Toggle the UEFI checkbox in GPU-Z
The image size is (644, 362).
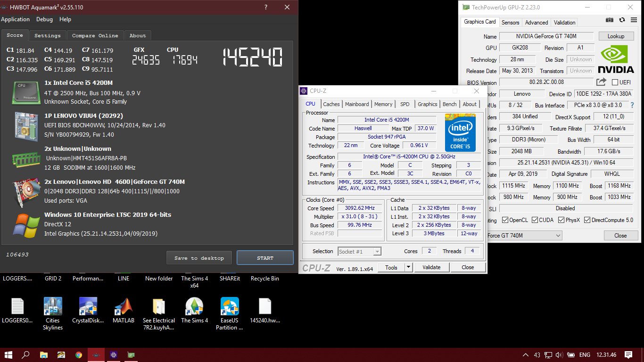point(615,82)
